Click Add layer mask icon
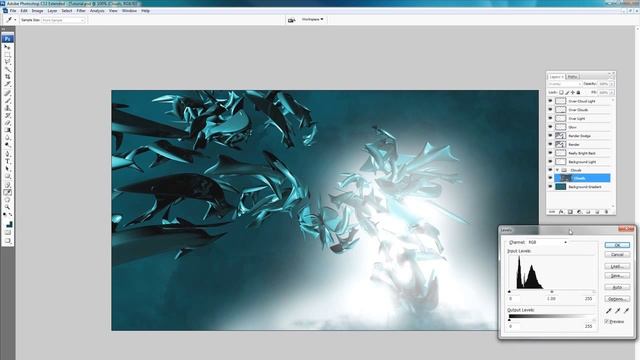The height and width of the screenshot is (360, 640). (x=570, y=212)
